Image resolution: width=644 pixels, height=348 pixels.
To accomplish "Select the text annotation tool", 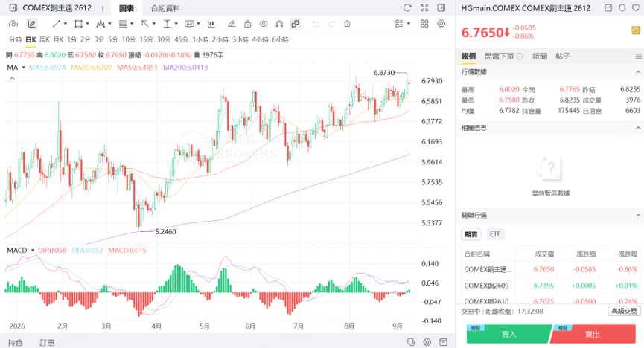I will (189, 24).
